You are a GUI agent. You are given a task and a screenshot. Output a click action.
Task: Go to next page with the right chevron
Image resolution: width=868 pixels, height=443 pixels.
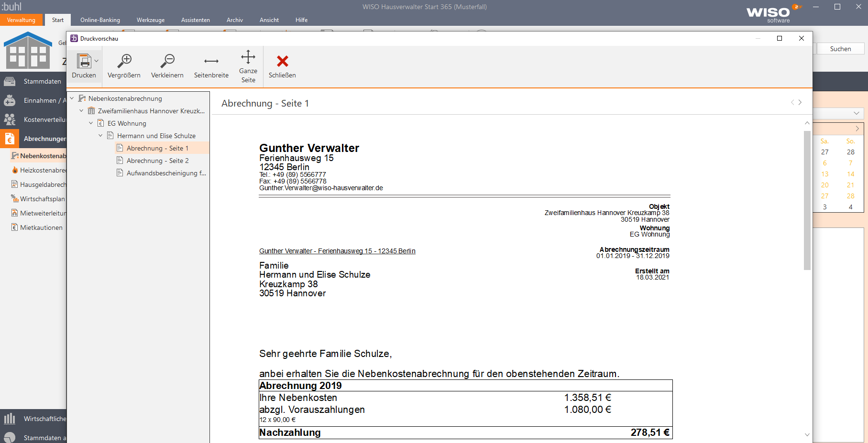point(800,102)
